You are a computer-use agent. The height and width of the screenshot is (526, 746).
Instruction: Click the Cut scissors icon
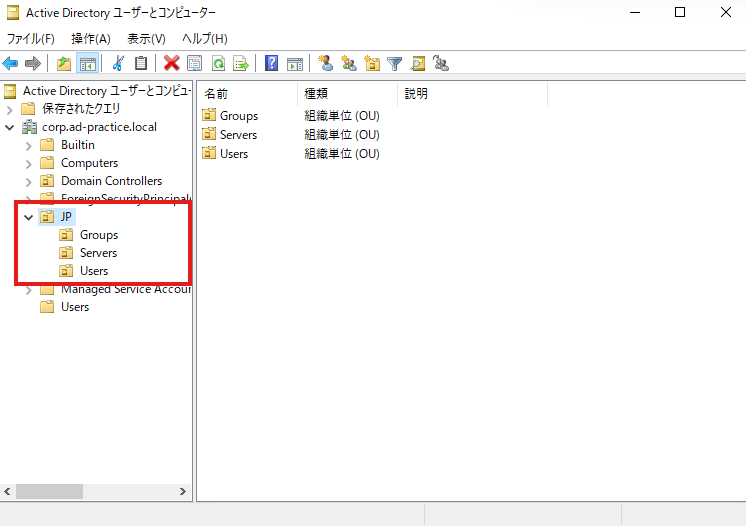coord(118,63)
